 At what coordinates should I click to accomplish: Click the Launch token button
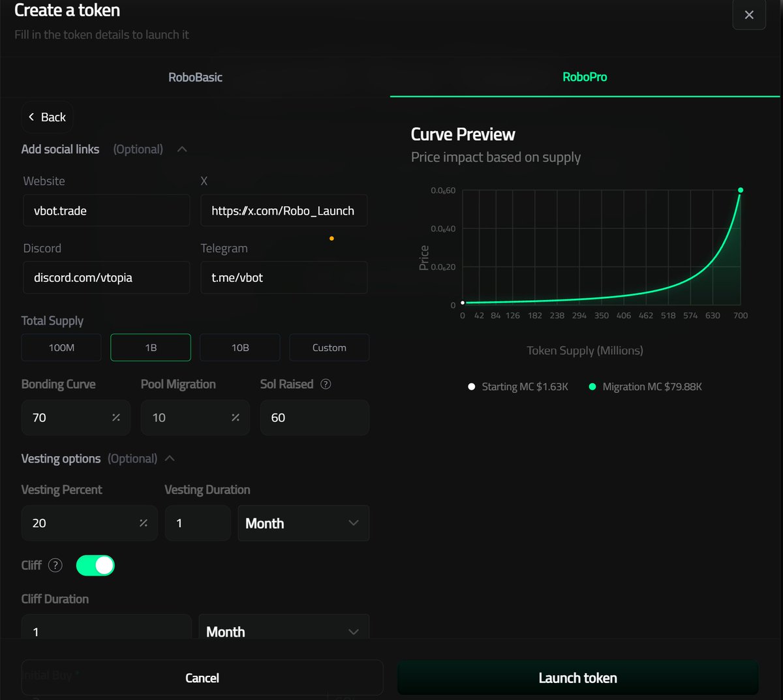pos(577,677)
